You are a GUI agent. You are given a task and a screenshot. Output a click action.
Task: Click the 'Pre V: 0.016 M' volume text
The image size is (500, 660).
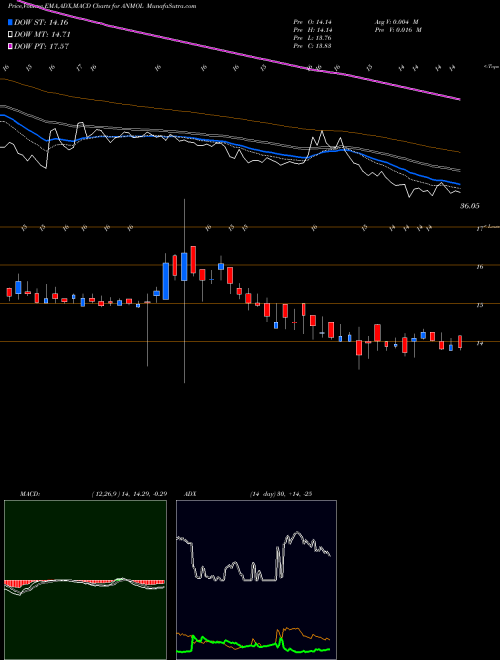[398, 30]
